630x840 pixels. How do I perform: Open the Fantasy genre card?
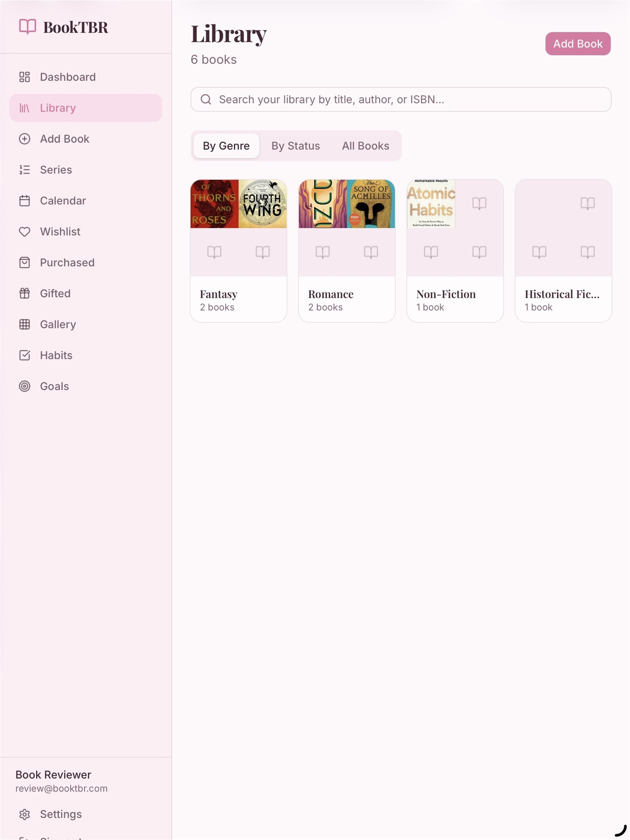(x=238, y=251)
